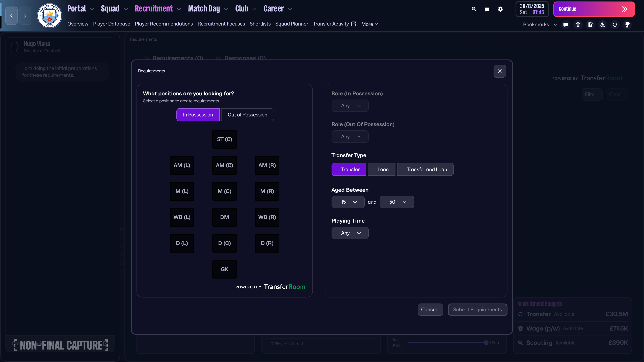Open Role (In Possession) dropdown

(350, 106)
